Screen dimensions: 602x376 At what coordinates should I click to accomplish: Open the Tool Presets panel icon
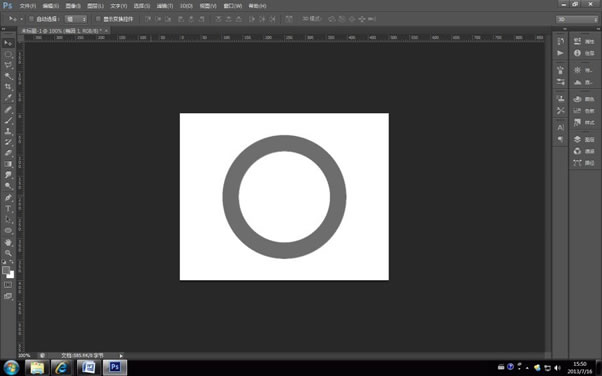click(x=561, y=111)
